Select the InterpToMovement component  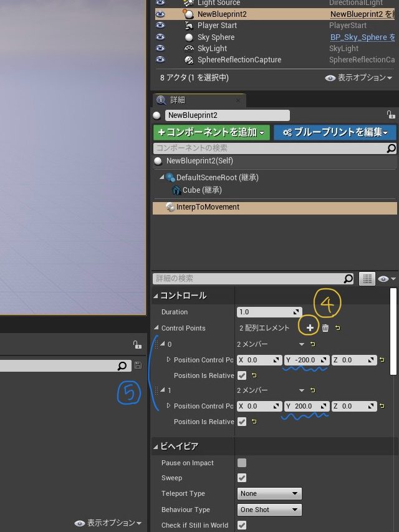coord(208,207)
